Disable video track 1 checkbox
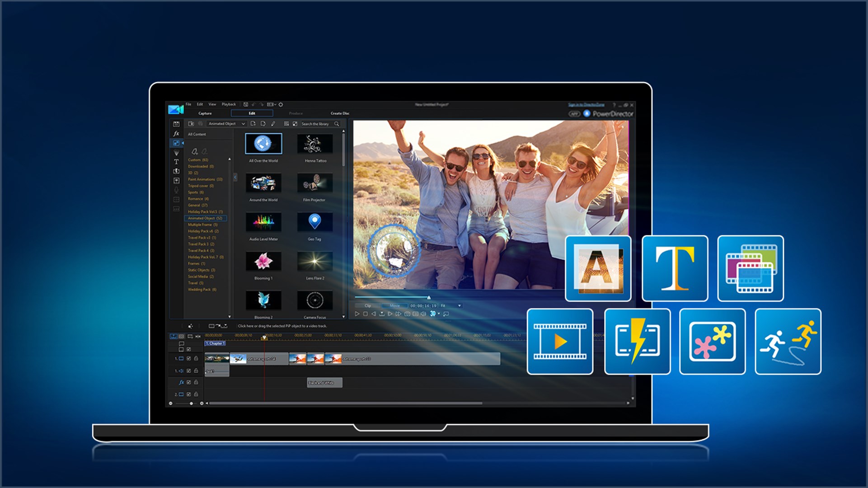 (x=189, y=358)
